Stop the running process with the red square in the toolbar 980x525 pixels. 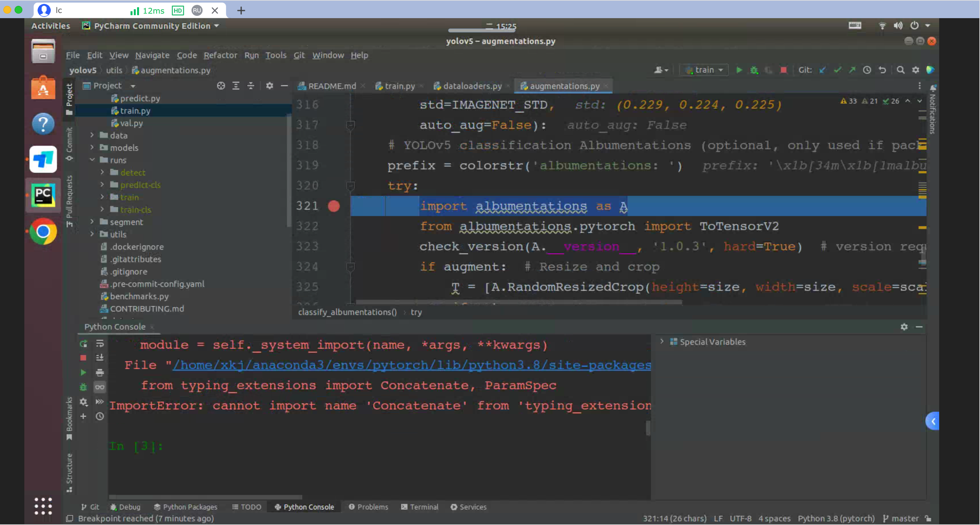pyautogui.click(x=783, y=70)
